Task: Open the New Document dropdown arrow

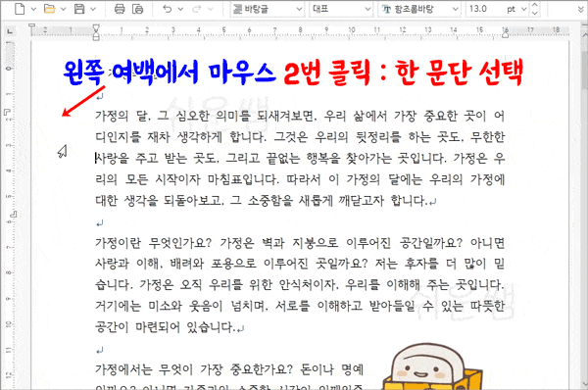Action: 33,9
